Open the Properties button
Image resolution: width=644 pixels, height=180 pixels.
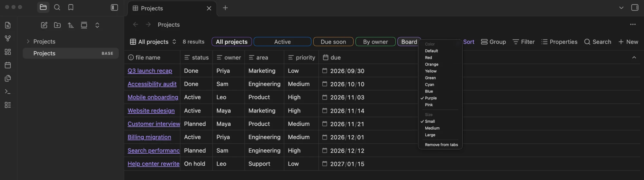coord(559,42)
